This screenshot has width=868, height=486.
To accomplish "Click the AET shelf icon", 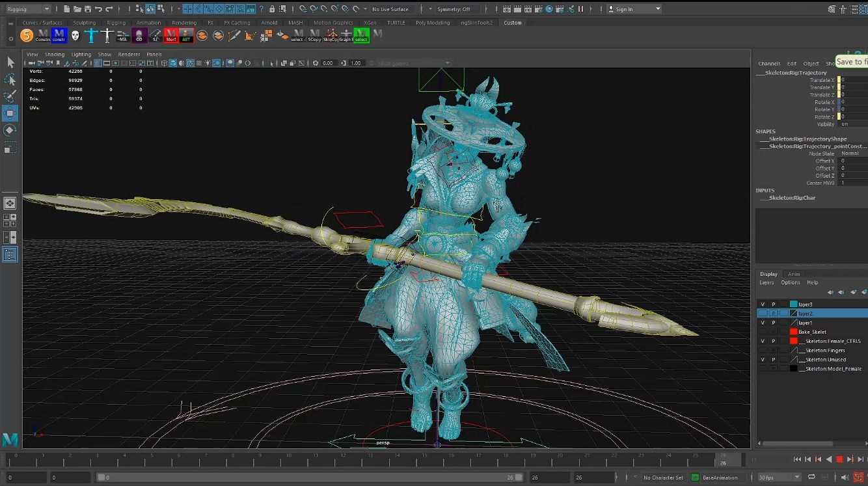I will point(186,35).
